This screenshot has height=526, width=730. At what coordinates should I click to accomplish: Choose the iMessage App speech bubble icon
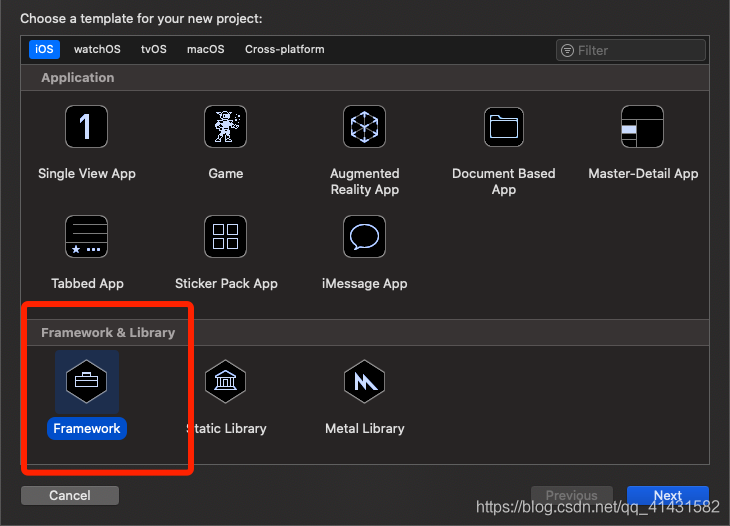click(365, 236)
